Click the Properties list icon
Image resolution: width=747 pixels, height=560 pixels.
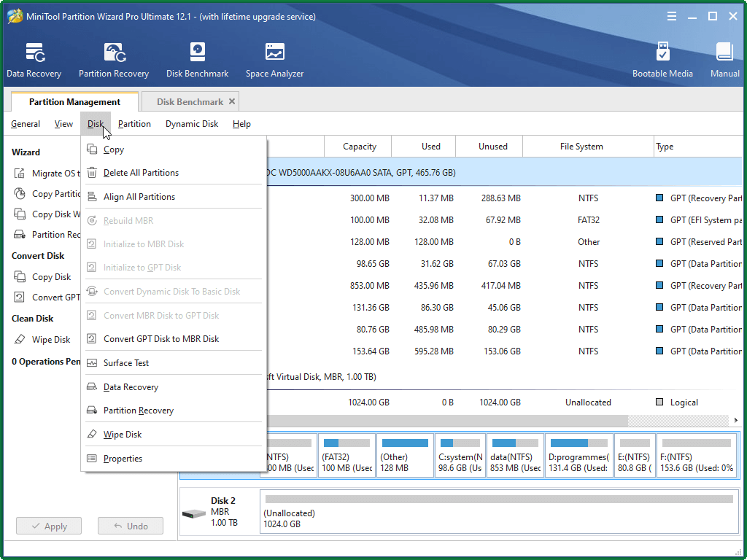click(x=92, y=459)
